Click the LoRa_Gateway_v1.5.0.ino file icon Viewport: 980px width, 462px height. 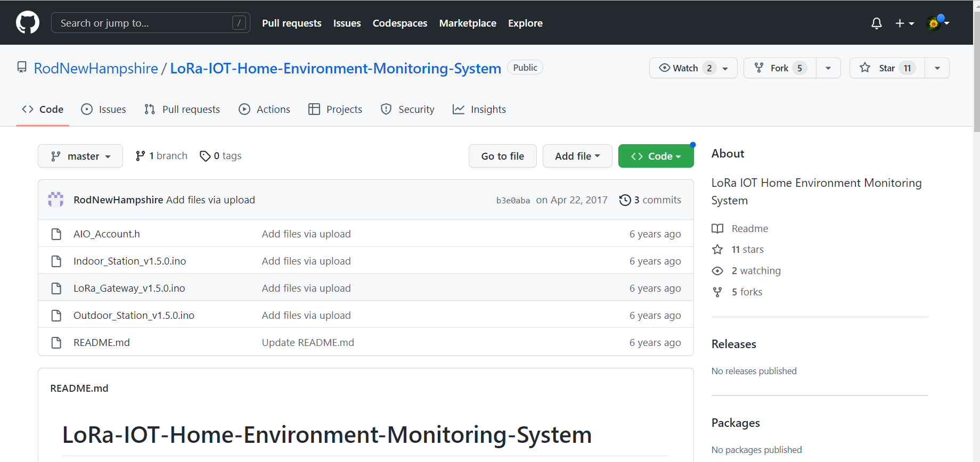[x=56, y=288]
